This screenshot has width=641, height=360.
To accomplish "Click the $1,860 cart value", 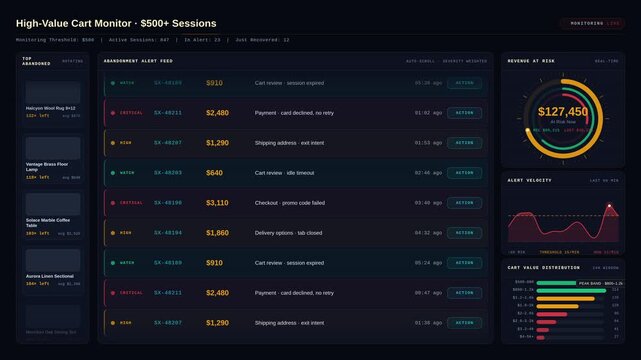I will pyautogui.click(x=217, y=233).
